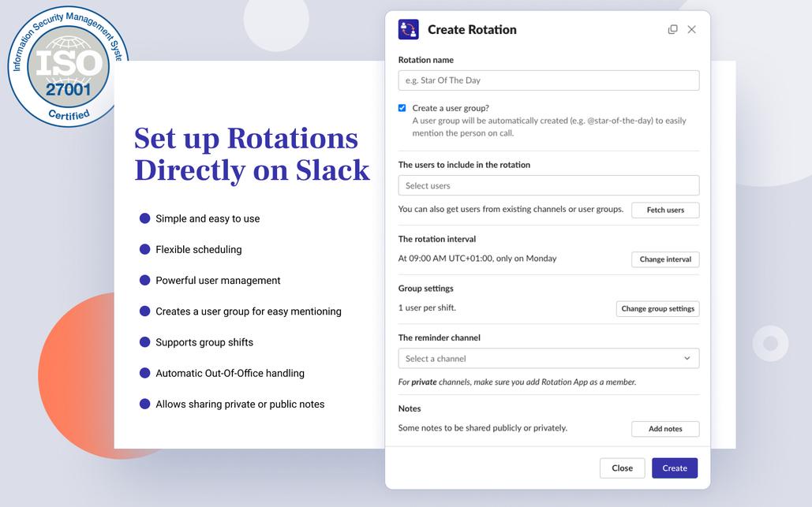Viewport: 812px width, 507px height.
Task: Uncheck the "Create a user group?" checkbox
Action: tap(402, 107)
